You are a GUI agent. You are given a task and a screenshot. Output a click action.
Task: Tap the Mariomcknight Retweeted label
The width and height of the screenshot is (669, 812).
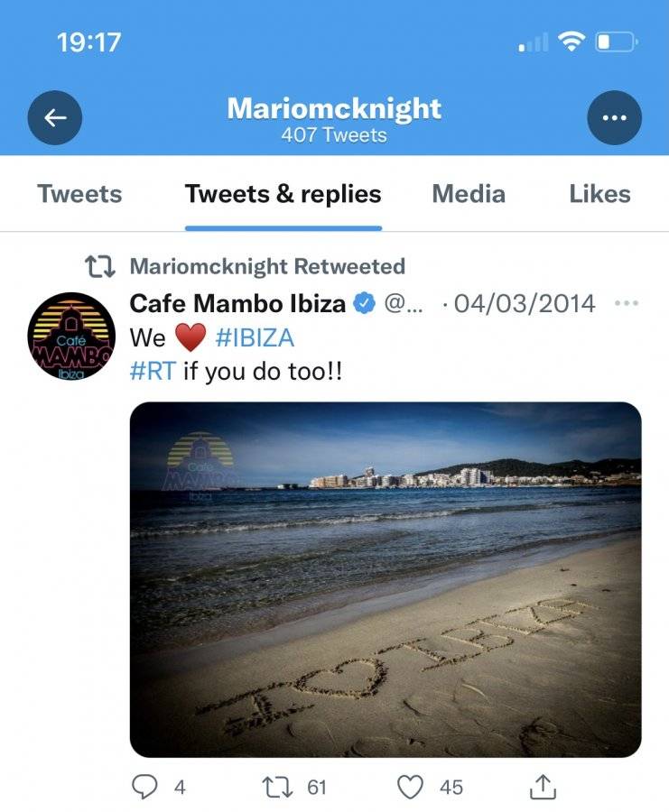267,266
